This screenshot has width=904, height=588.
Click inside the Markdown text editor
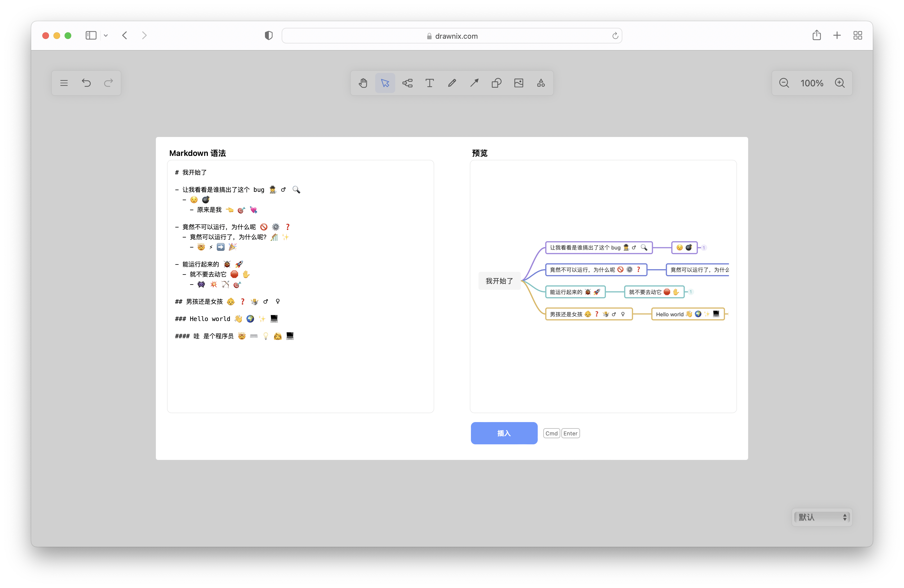point(300,372)
